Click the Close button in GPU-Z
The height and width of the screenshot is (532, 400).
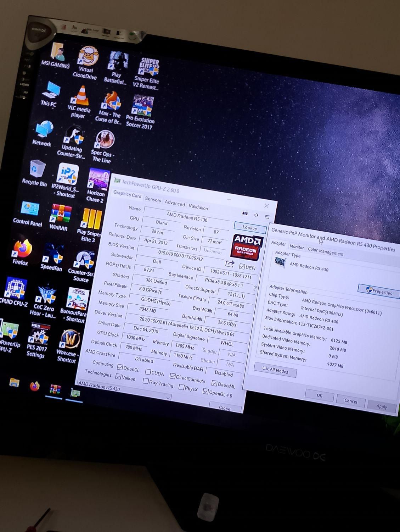point(225,408)
